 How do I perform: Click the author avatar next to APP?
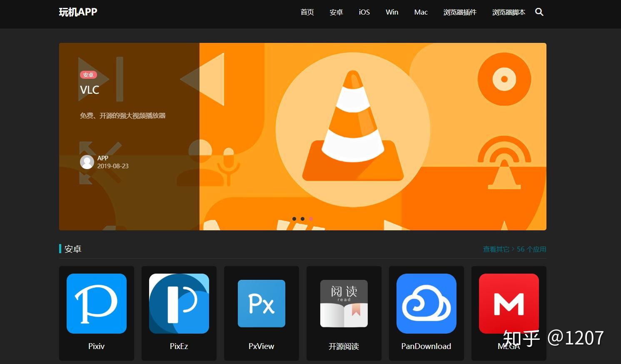(87, 162)
